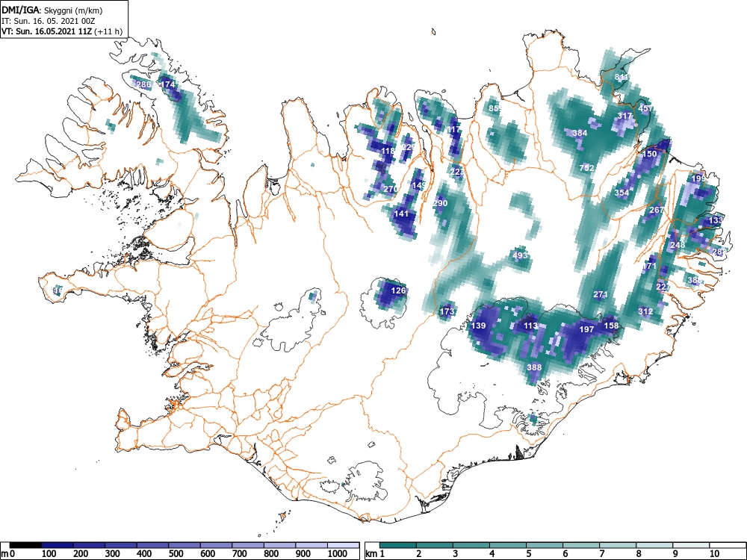Click the 'km 1' label on kilometre scale
The image size is (747, 560).
coord(375,554)
